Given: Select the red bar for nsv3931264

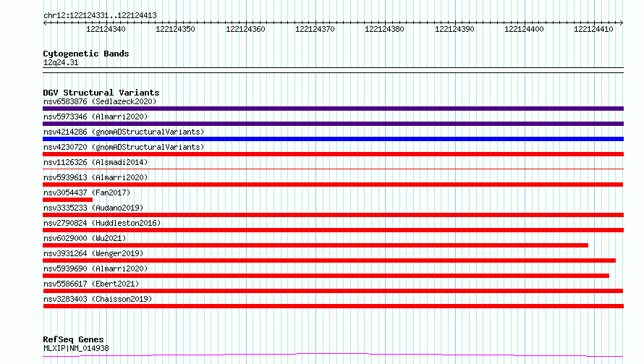Looking at the screenshot, I should [329, 261].
